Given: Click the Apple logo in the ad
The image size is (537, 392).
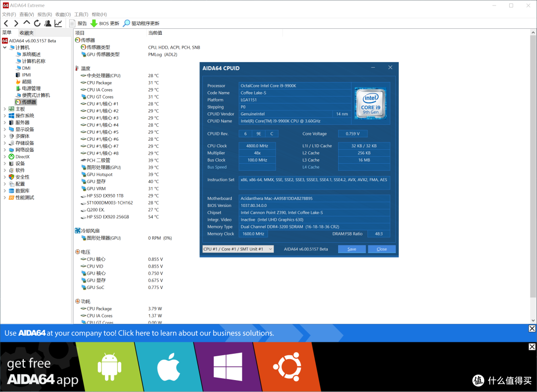Looking at the screenshot, I should click(x=169, y=367).
